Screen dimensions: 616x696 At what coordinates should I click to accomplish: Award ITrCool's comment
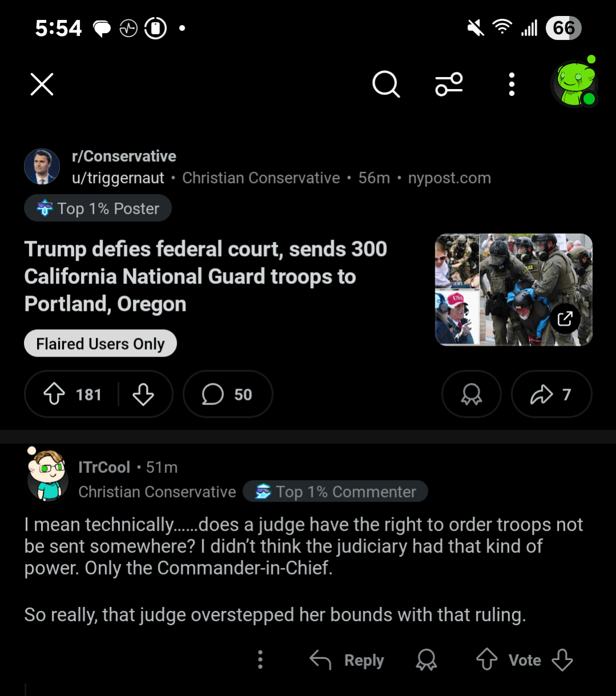426,660
